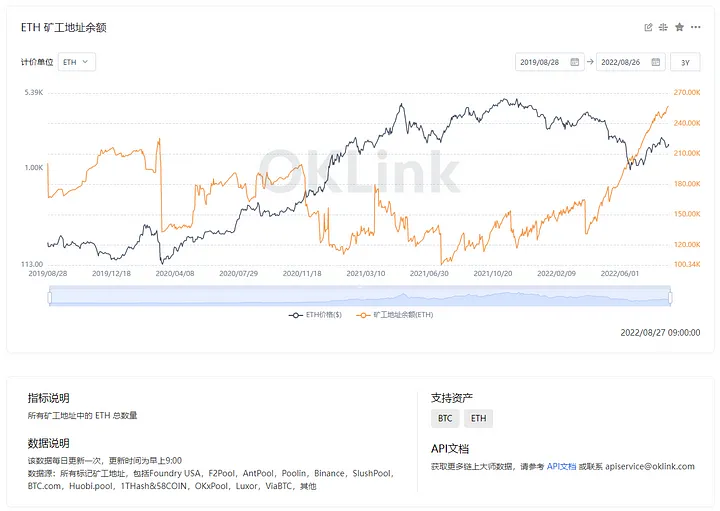Click the start date field 2019/08/28
Image resolution: width=720 pixels, height=511 pixels.
point(542,62)
